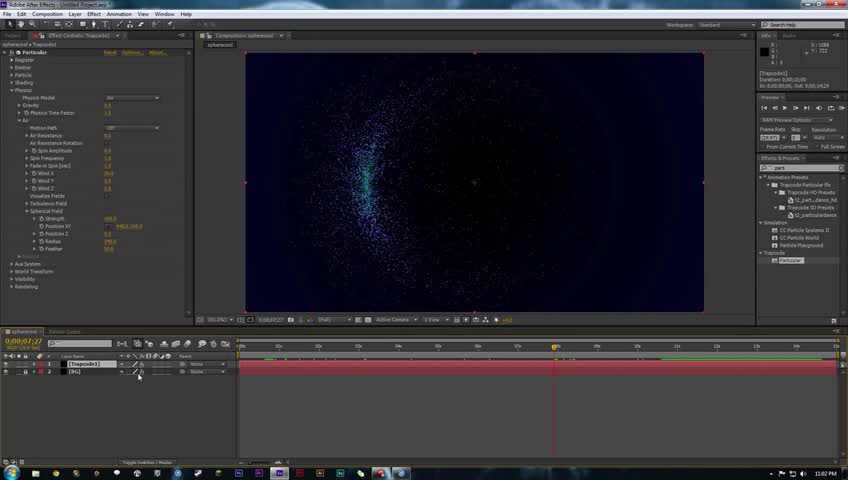Select the Zoom magnifier tool

(x=32, y=24)
